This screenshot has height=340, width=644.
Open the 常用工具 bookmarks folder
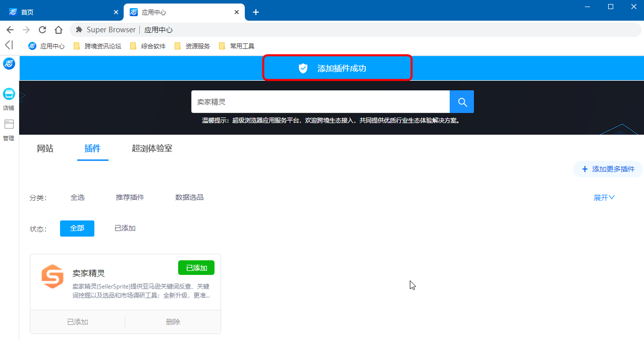242,45
